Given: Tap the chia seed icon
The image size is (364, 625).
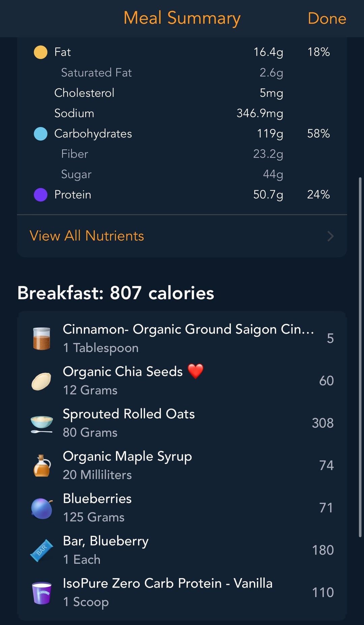Looking at the screenshot, I should (41, 381).
